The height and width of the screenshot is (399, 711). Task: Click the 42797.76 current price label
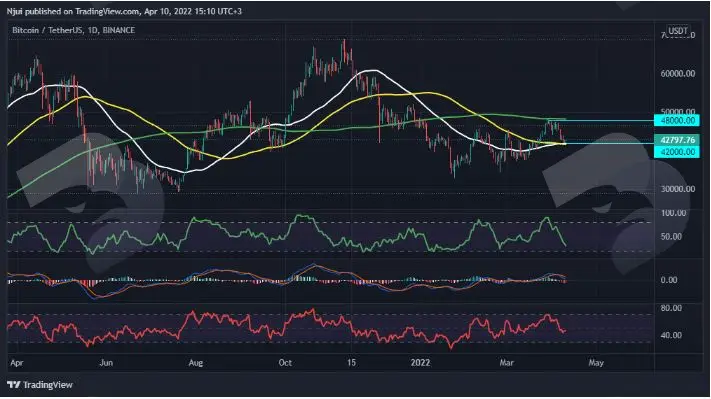tap(677, 140)
